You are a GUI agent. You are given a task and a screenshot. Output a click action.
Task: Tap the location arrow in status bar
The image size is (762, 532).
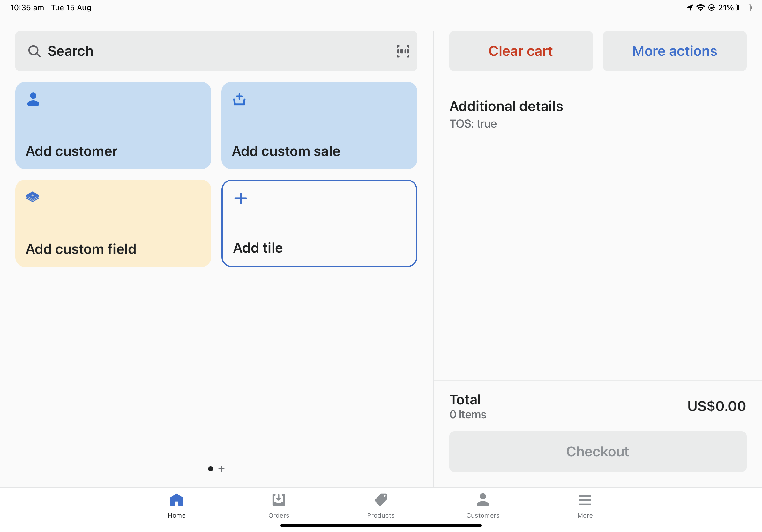(x=690, y=8)
